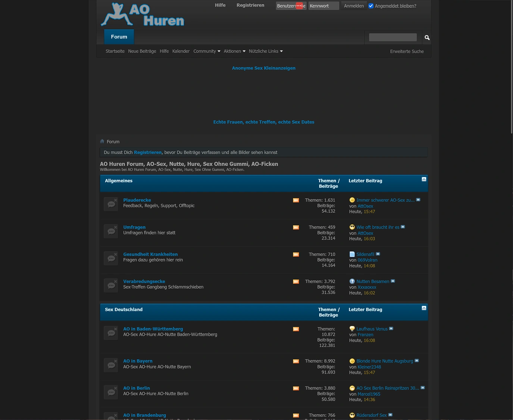Click the forum search text box
The height and width of the screenshot is (420, 513).
393,37
